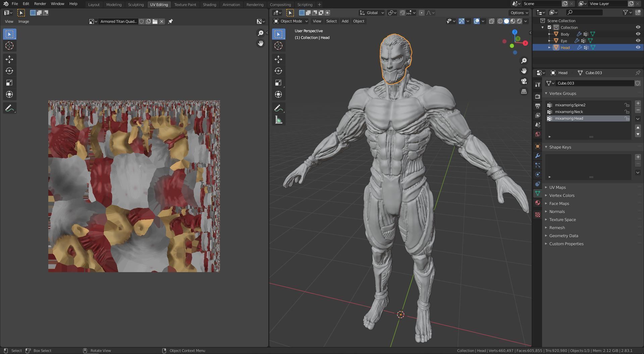Open the Object Constraints properties tab
The image size is (644, 354).
click(538, 184)
